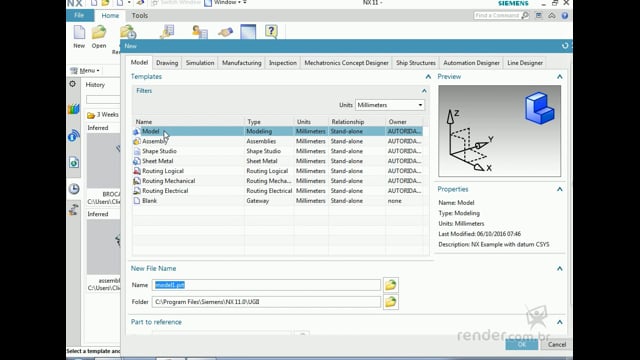Sort templates by Relationship column header
The height and width of the screenshot is (360, 640).
point(357,122)
